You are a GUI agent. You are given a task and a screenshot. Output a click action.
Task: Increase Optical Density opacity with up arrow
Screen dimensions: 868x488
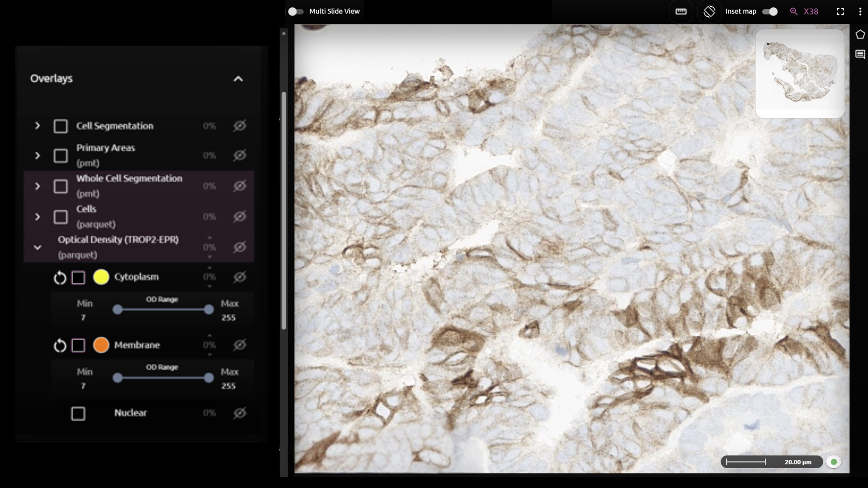pyautogui.click(x=209, y=238)
